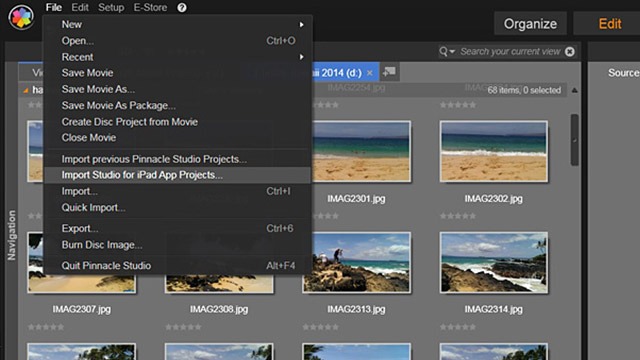640x360 pixels.
Task: Rate IMAG2307.jpg using its stars
Action: (x=46, y=327)
